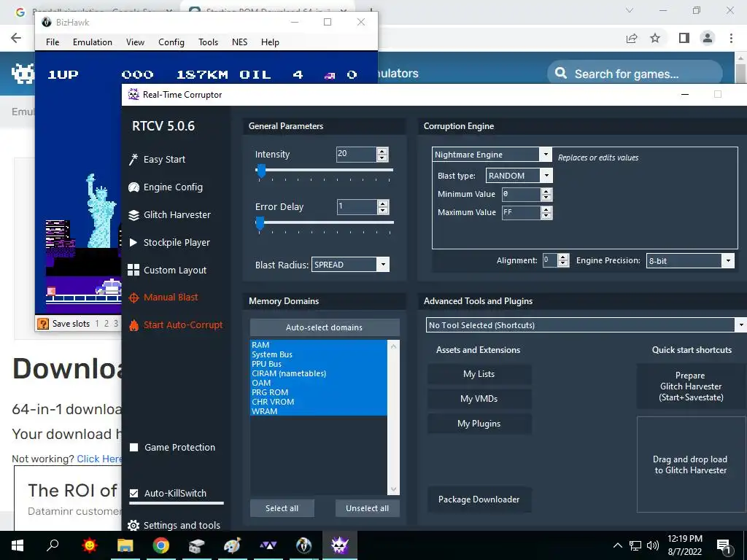Screen dimensions: 747x560
Task: Open BizHawk Tools menu
Action: (x=208, y=42)
